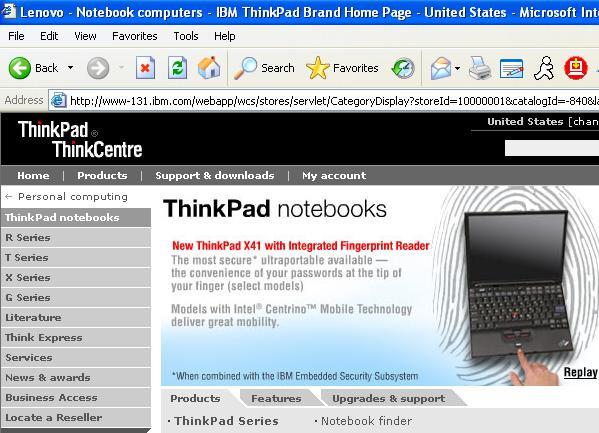Click the Internet Explorer title bar icon
Image resolution: width=599 pixels, height=433 pixels.
(8, 11)
